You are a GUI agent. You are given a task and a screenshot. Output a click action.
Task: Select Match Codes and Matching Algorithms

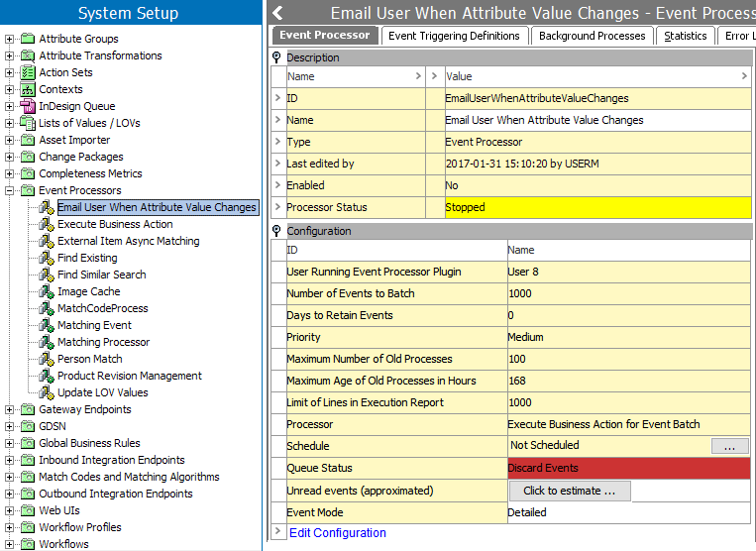pos(129,477)
